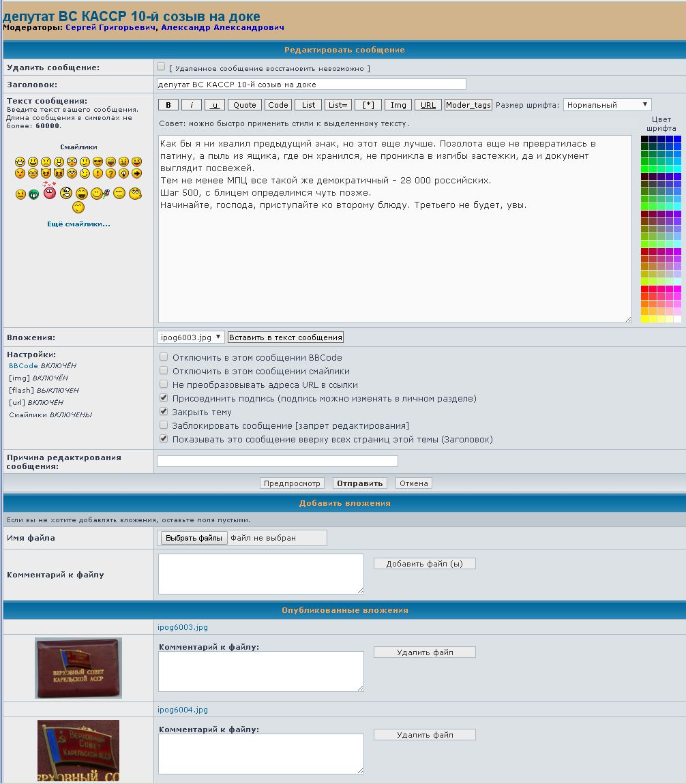Uncheck the 'Закрыть тему' checkbox

[164, 412]
